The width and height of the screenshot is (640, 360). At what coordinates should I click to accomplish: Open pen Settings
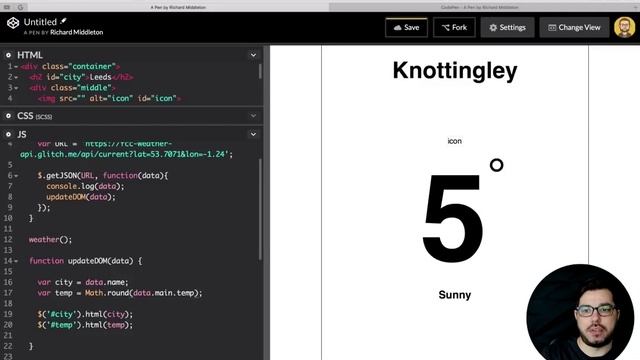507,27
